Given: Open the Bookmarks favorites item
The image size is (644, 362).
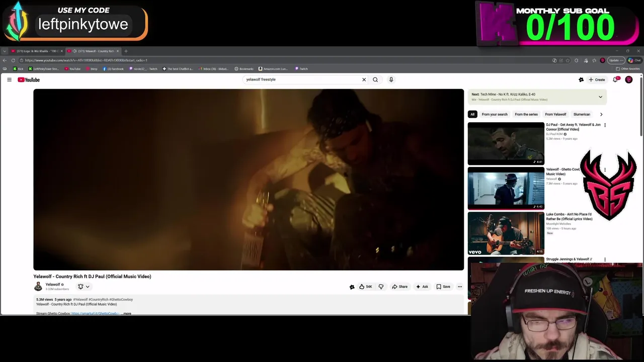Looking at the screenshot, I should point(244,69).
